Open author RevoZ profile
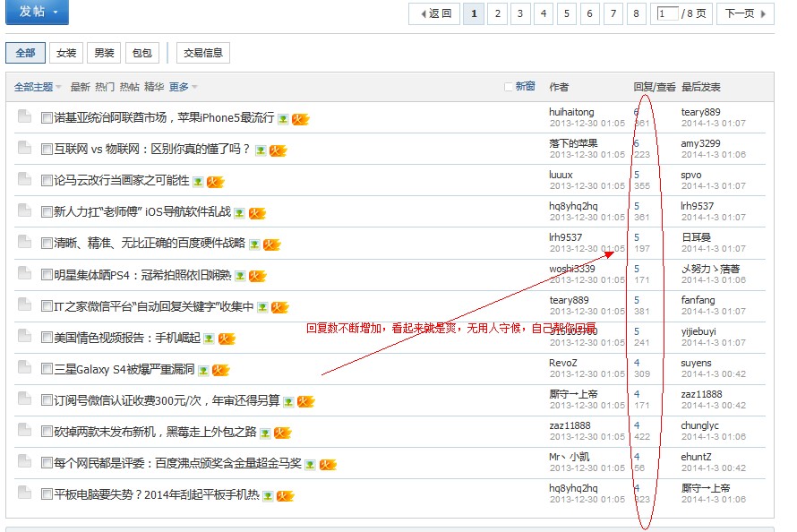 point(563,363)
